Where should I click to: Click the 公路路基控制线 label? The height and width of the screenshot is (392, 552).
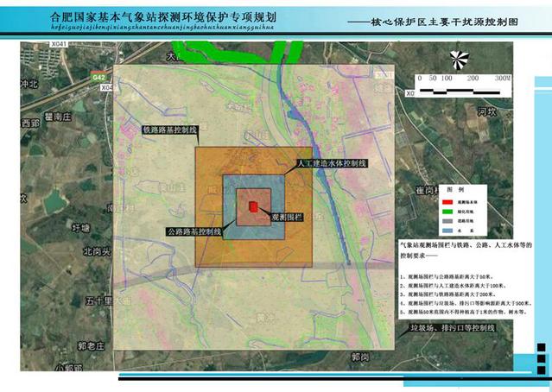(194, 231)
